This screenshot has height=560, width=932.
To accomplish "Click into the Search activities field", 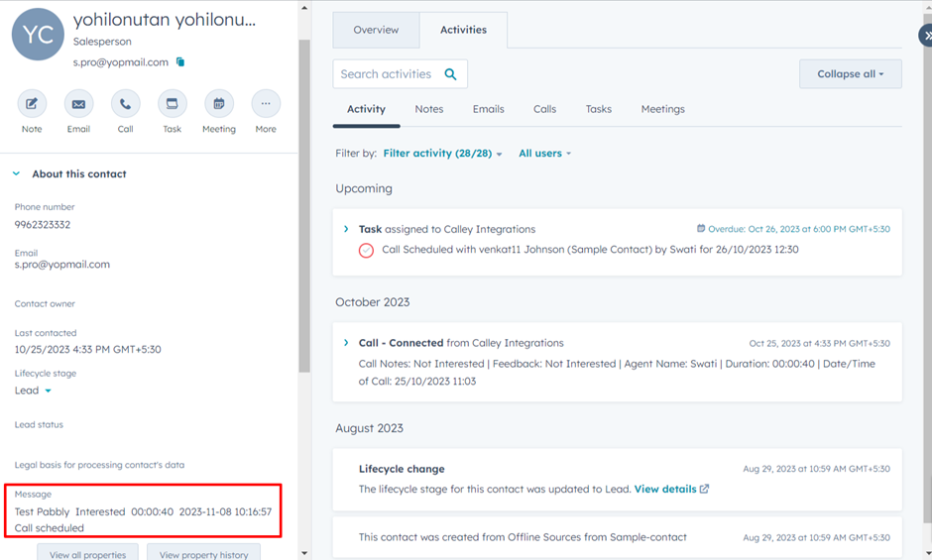I will point(387,74).
